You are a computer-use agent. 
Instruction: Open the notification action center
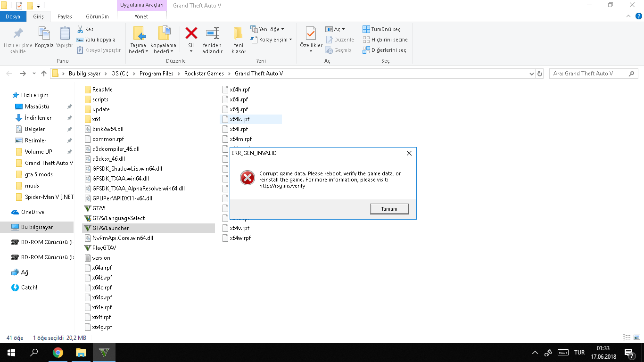pos(629,353)
